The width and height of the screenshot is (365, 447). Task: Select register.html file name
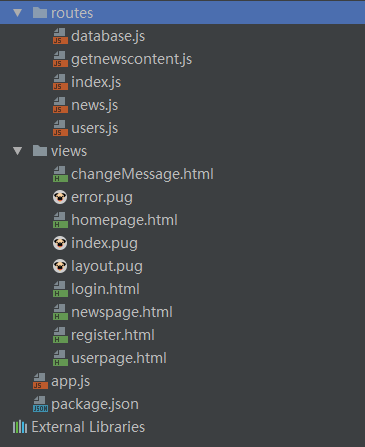(113, 335)
